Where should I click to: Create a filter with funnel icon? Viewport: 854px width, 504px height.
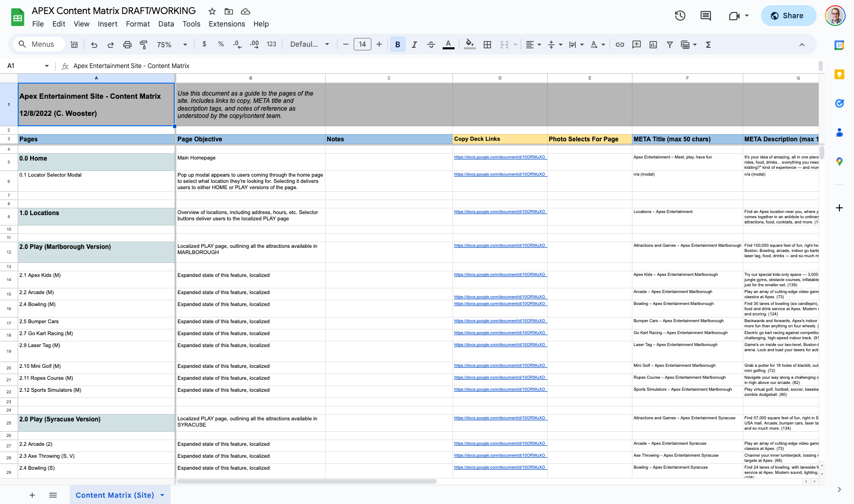tap(670, 45)
